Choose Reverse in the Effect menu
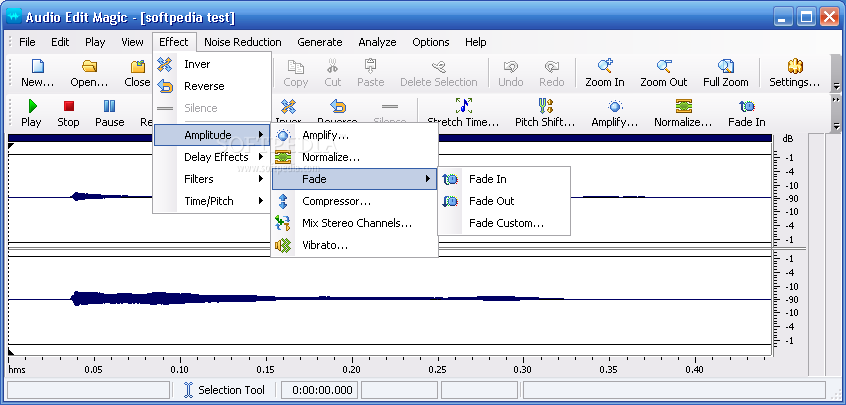Screen dimensions: 846x405 click(212, 86)
